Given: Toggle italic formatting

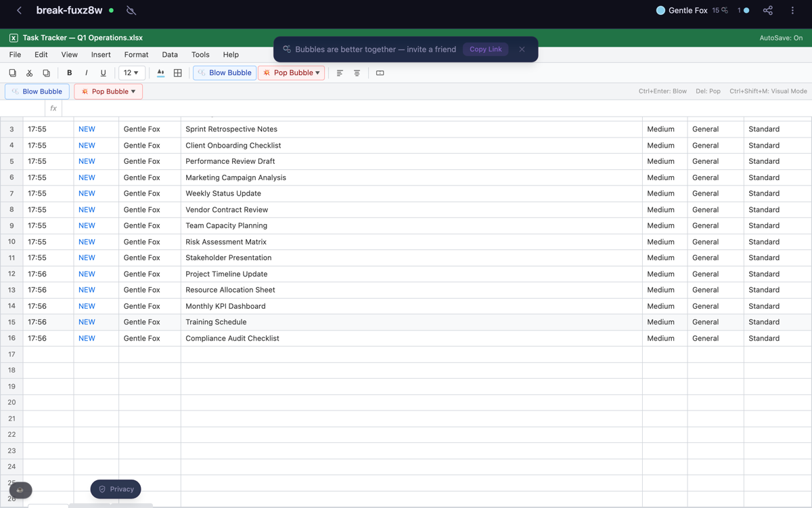Looking at the screenshot, I should (x=86, y=73).
